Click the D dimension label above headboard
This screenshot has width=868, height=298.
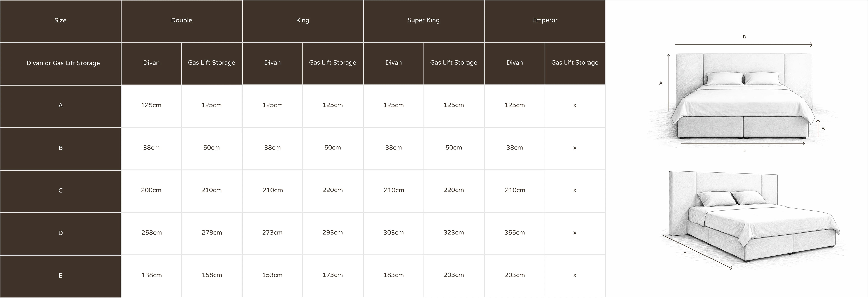[x=744, y=37]
